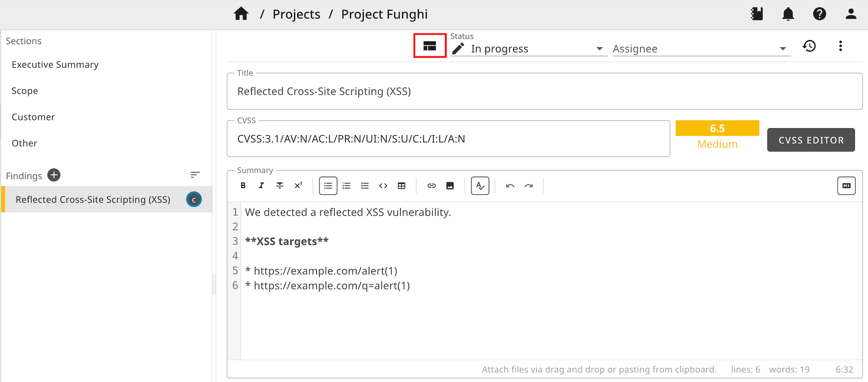Open version history clock icon
This screenshot has height=382, width=868.
click(x=809, y=46)
